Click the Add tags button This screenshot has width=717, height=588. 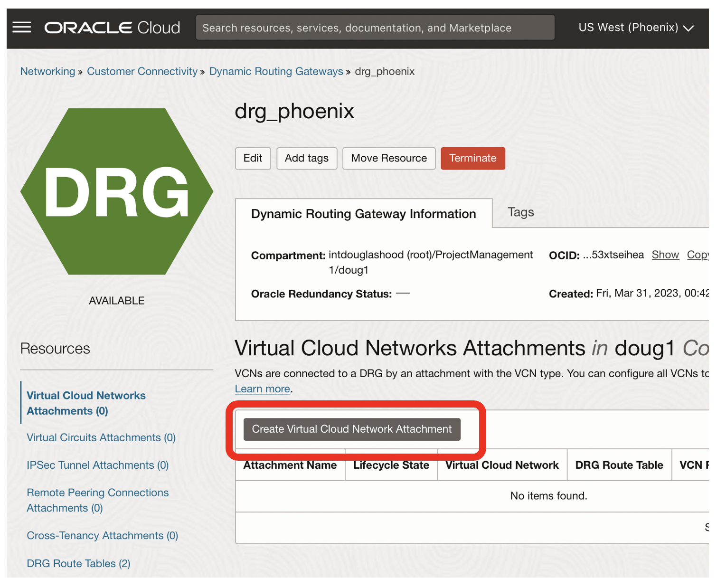point(307,158)
